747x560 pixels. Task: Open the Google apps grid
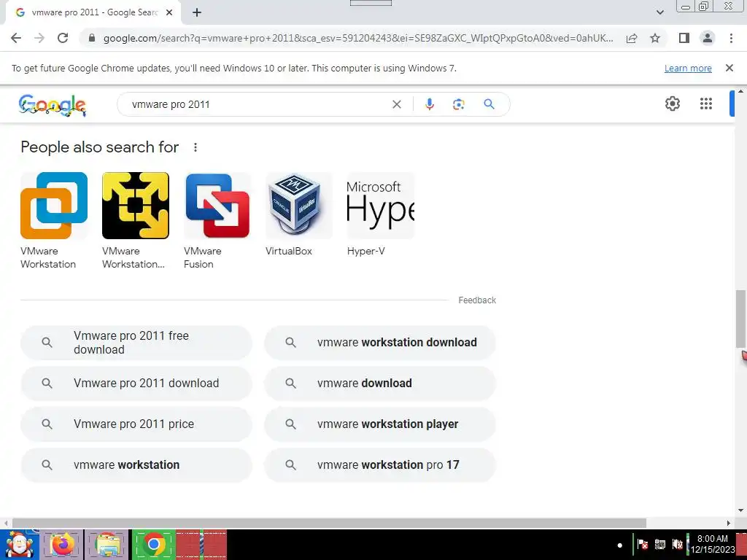[705, 104]
